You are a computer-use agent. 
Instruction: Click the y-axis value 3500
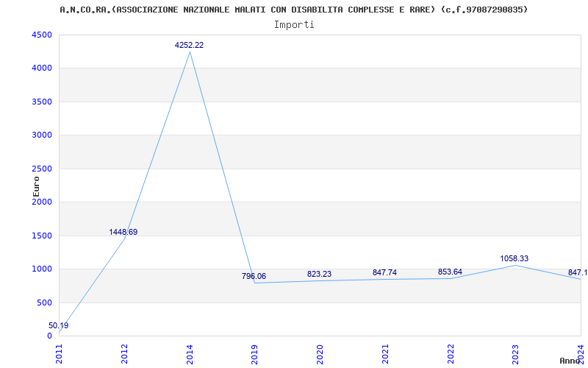[x=42, y=102]
